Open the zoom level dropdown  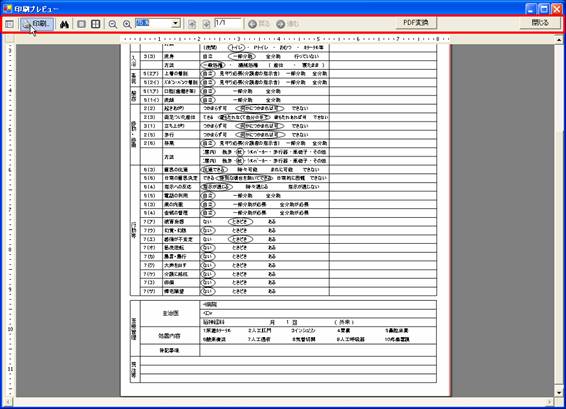tap(176, 23)
